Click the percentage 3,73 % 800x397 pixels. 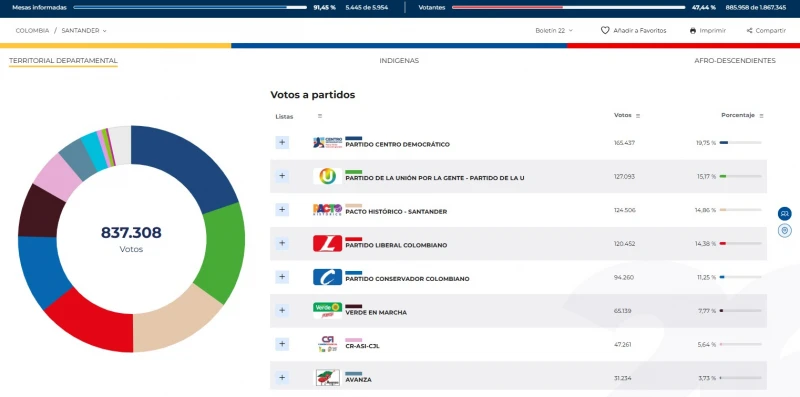coord(707,378)
